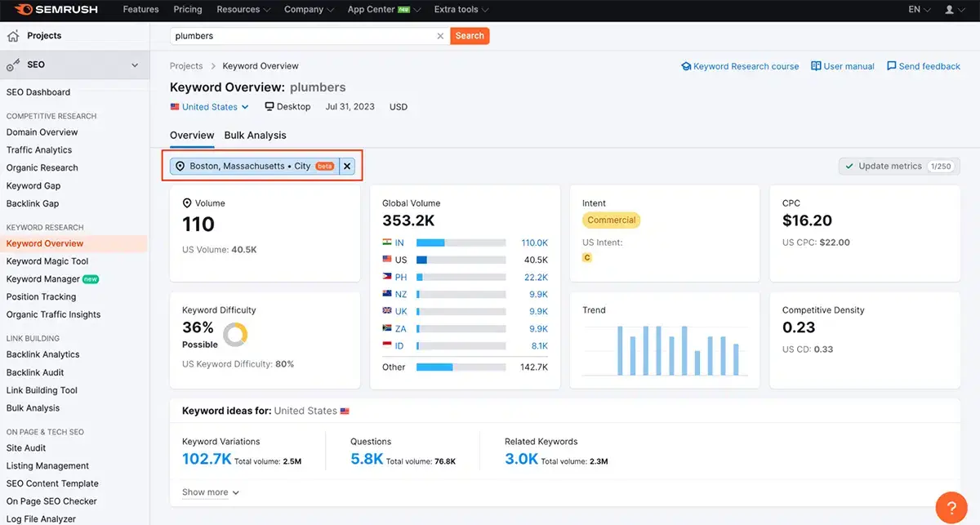Image resolution: width=980 pixels, height=525 pixels.
Task: Click the orange Search button
Action: tap(470, 36)
